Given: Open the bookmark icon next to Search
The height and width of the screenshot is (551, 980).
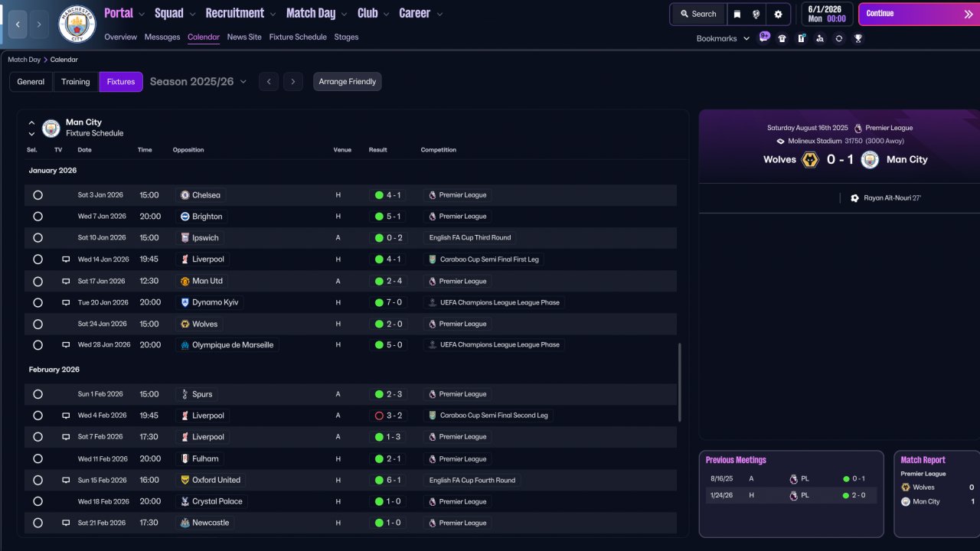Looking at the screenshot, I should tap(737, 14).
